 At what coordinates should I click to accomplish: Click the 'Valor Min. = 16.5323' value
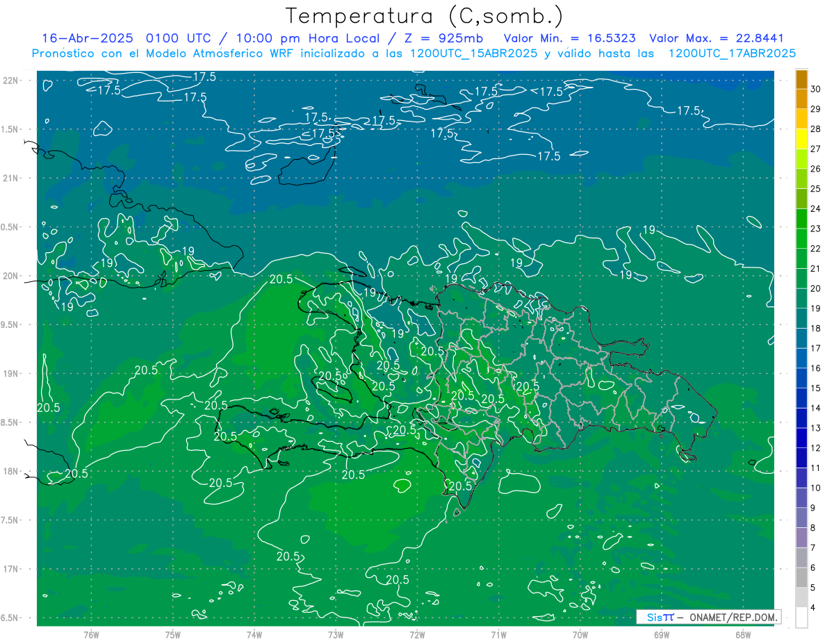569,38
